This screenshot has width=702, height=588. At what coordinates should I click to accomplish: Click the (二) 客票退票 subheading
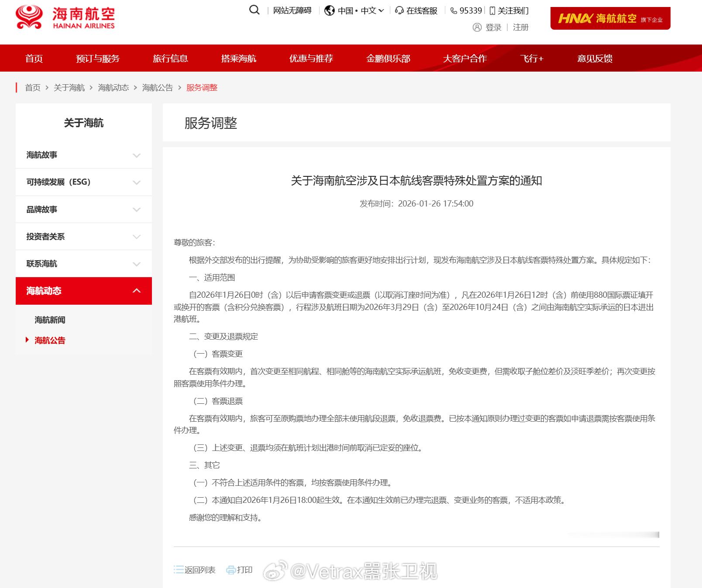point(218,401)
